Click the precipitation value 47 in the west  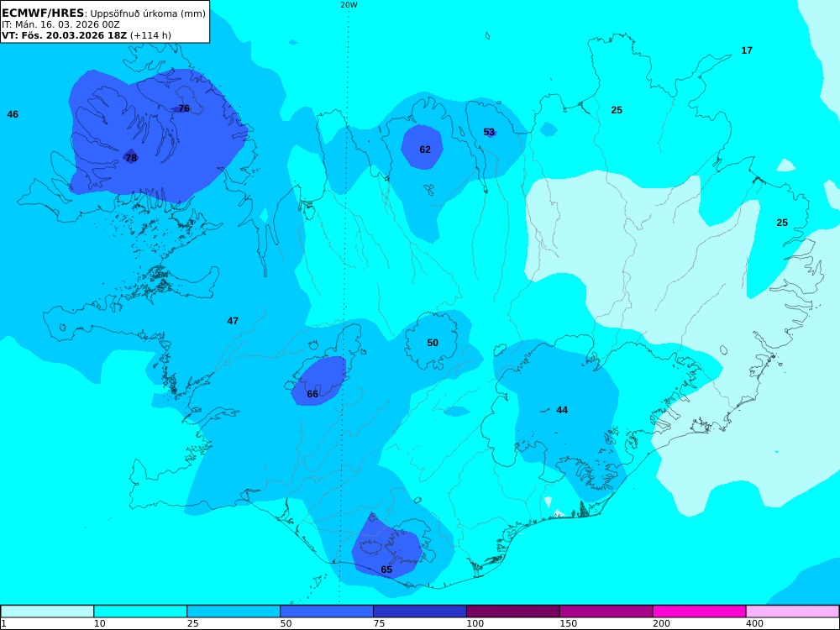pyautogui.click(x=233, y=321)
